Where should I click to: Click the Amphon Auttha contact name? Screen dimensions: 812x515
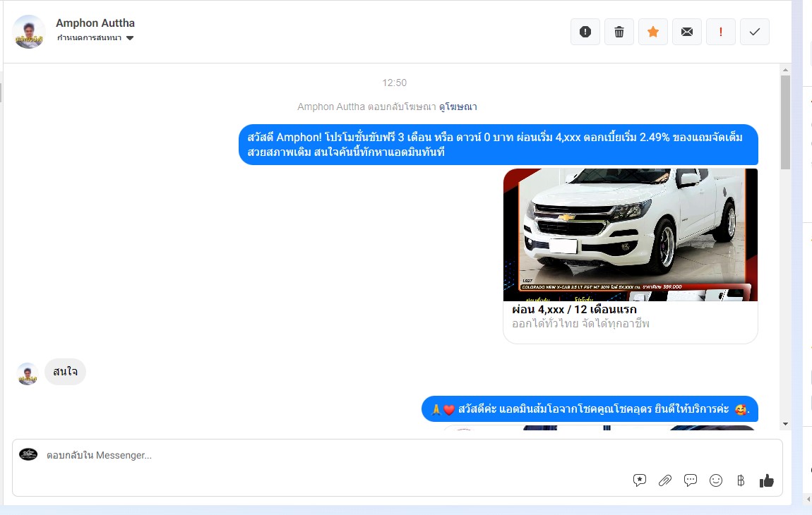95,23
